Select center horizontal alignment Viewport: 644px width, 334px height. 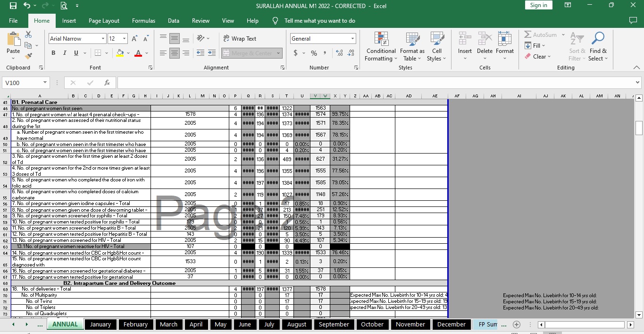(175, 53)
